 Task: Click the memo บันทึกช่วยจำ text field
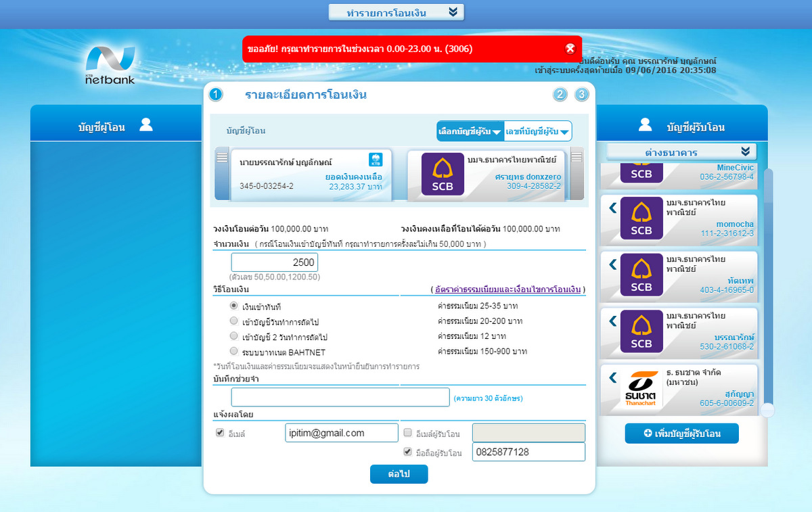pos(340,397)
